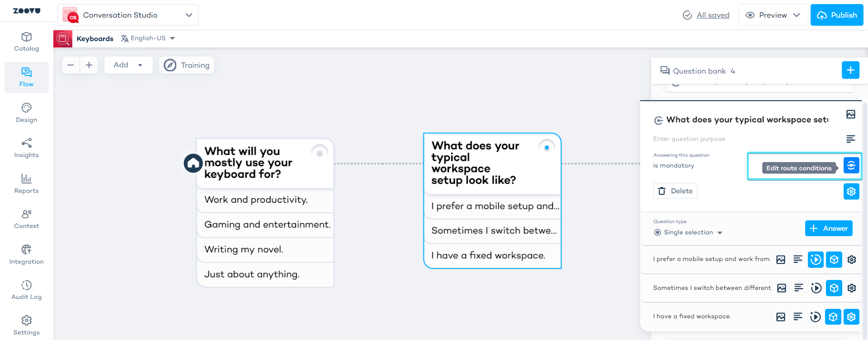Add new question with Question bank plus

pos(850,70)
